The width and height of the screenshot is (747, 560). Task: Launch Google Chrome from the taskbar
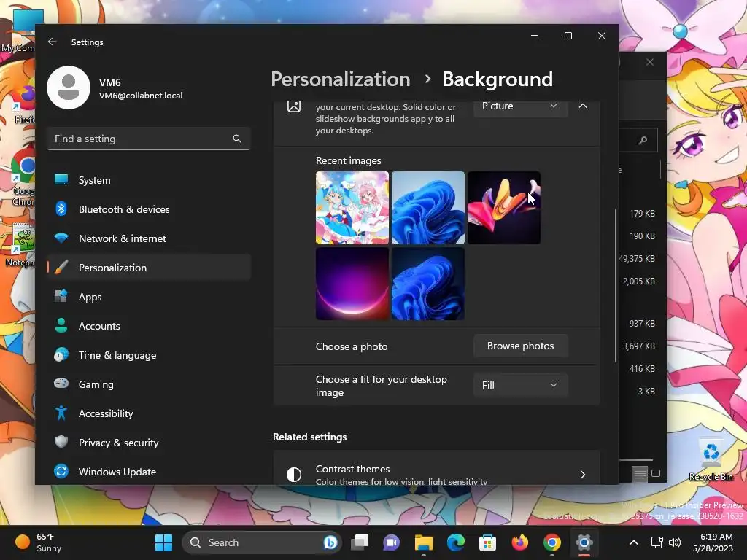[x=551, y=542]
